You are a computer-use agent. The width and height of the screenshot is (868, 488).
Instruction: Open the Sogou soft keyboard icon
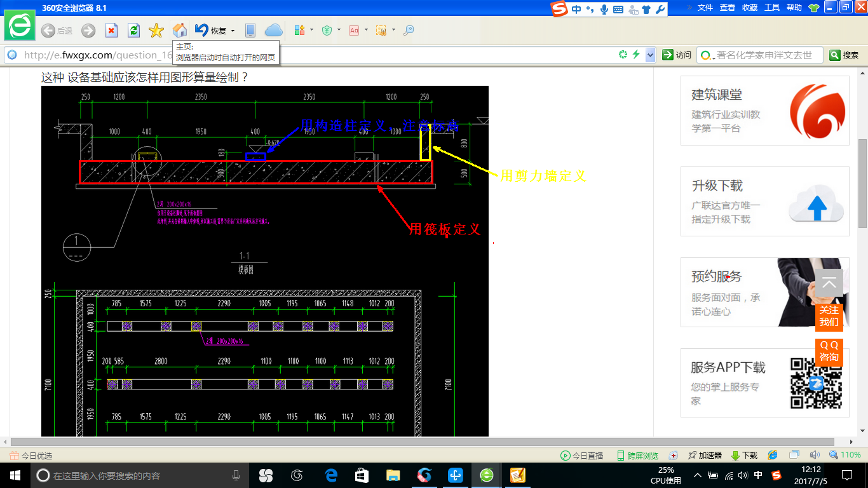tap(618, 10)
